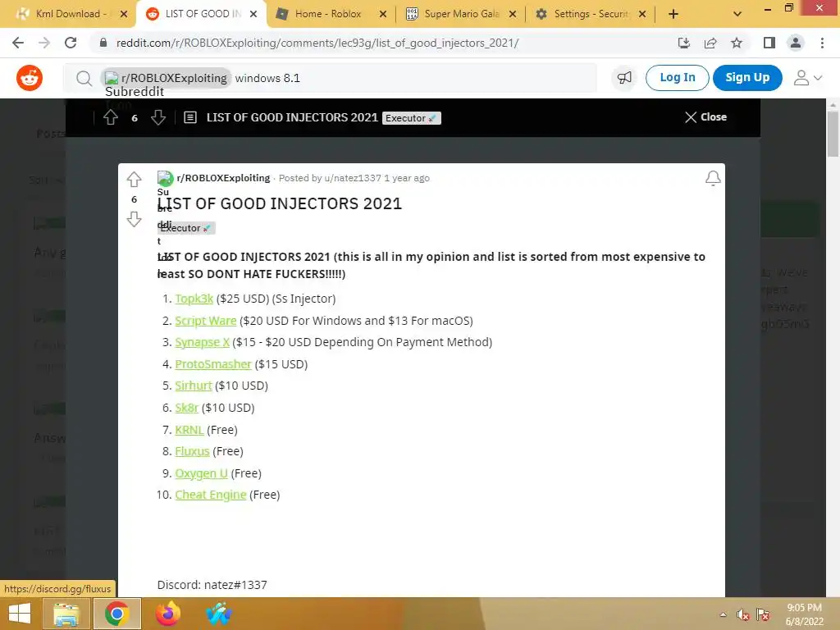Open the taskbar app next to Firefox

click(x=218, y=614)
